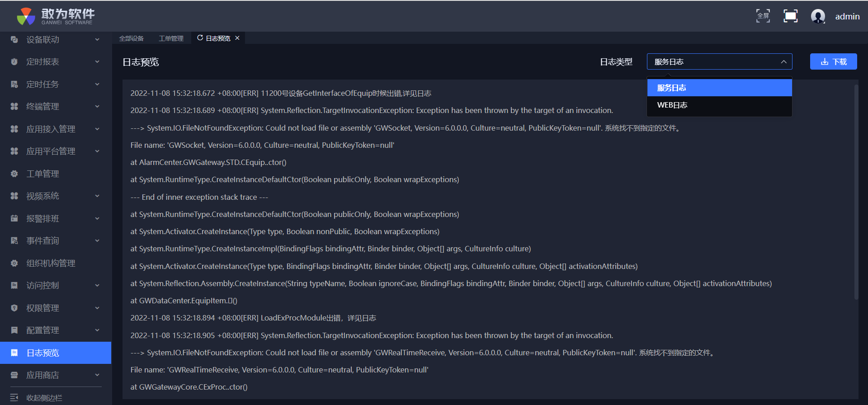The height and width of the screenshot is (405, 868).
Task: Click the admin user avatar
Action: pos(818,16)
